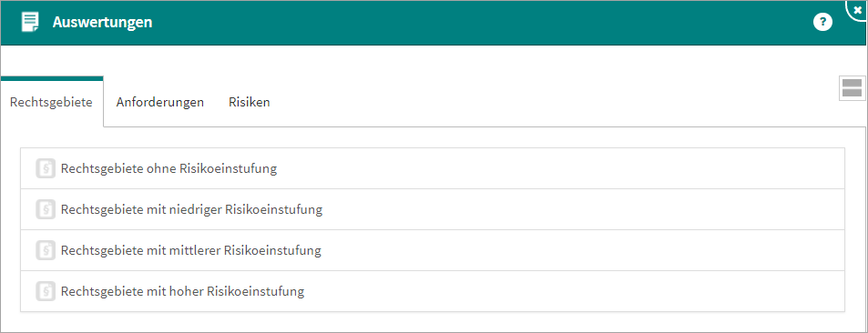This screenshot has width=868, height=333.
Task: Switch to the Risiken tab
Action: pyautogui.click(x=250, y=102)
